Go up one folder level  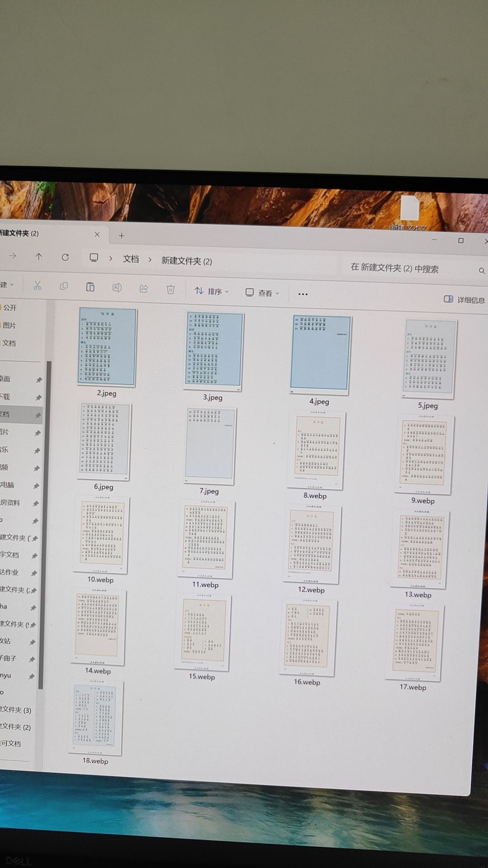point(39,256)
